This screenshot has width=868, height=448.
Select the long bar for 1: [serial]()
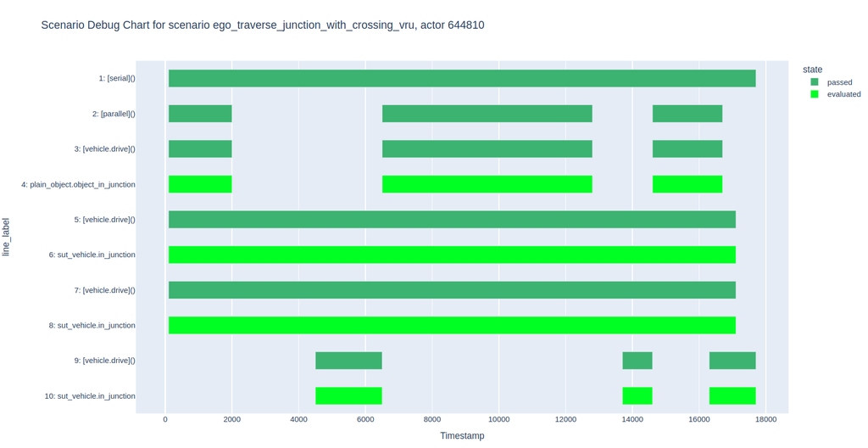pos(462,78)
